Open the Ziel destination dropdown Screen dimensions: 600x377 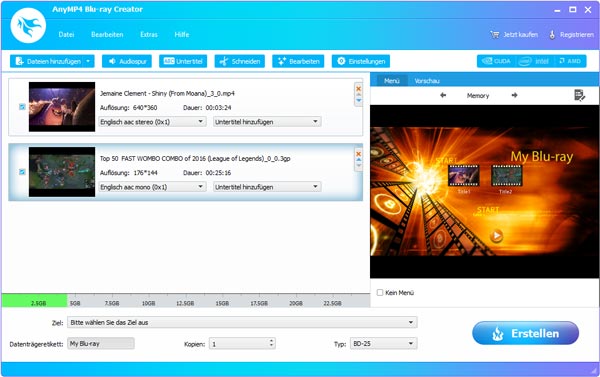coord(242,322)
